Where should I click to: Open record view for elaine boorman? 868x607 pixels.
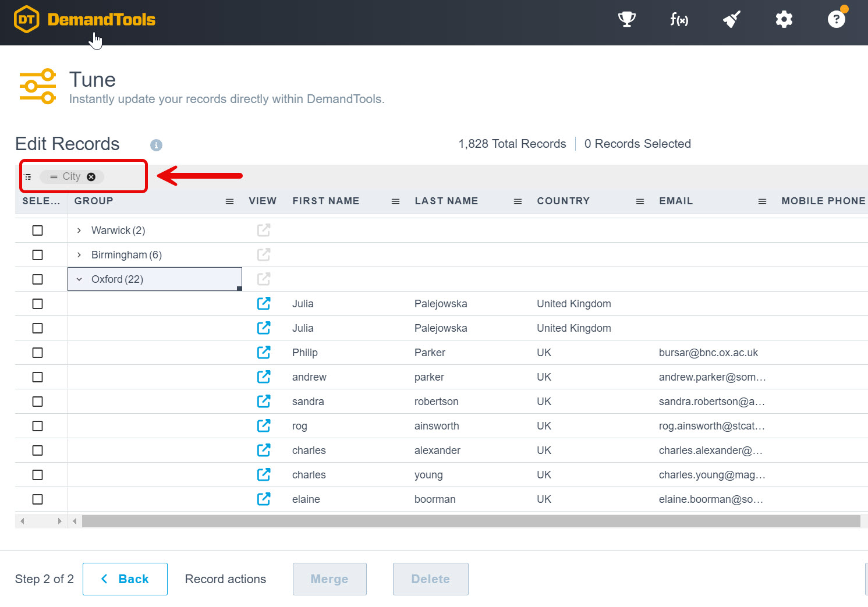pyautogui.click(x=264, y=499)
